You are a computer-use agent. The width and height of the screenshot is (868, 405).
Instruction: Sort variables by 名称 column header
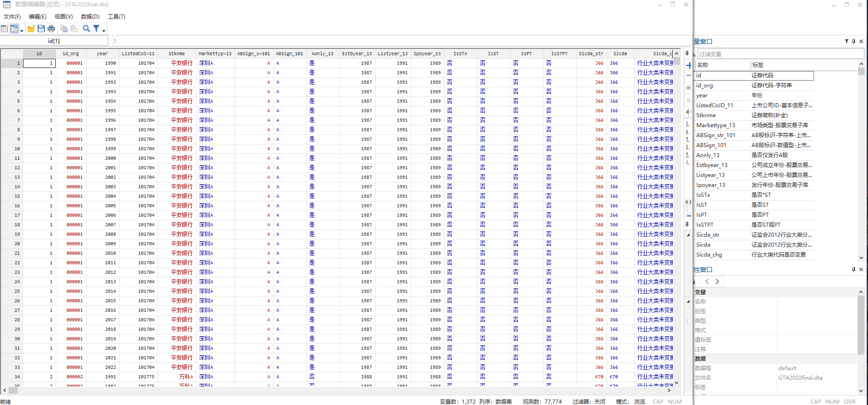point(723,65)
